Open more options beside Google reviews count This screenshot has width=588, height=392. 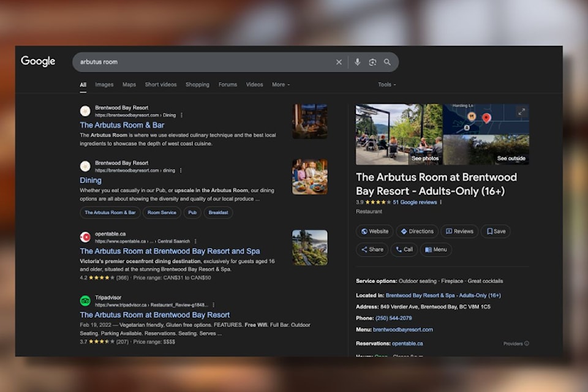[x=441, y=202]
